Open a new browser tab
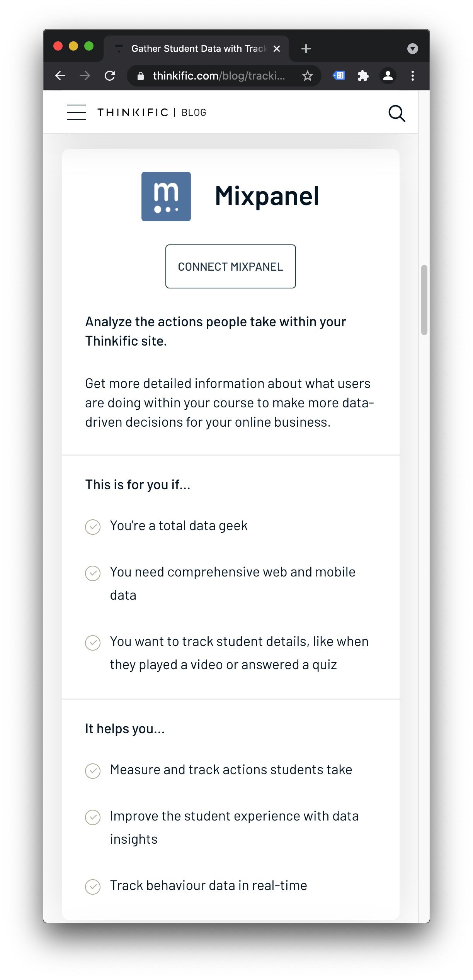 click(306, 49)
